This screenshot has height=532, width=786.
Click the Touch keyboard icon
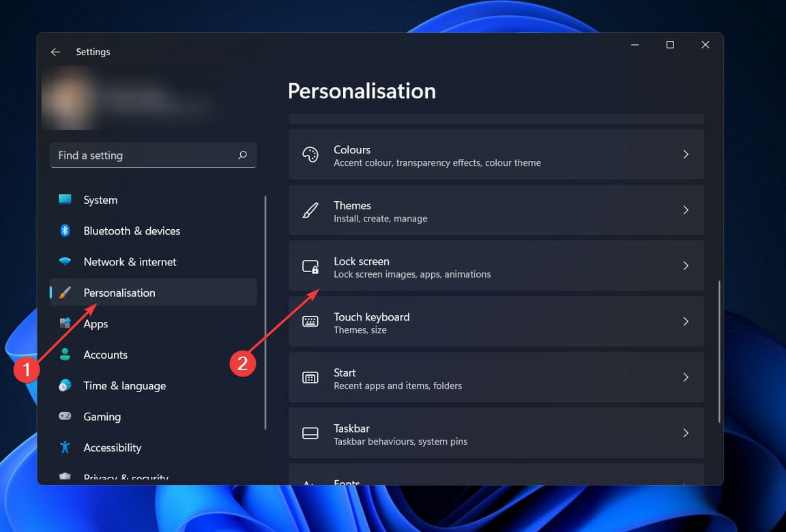311,321
